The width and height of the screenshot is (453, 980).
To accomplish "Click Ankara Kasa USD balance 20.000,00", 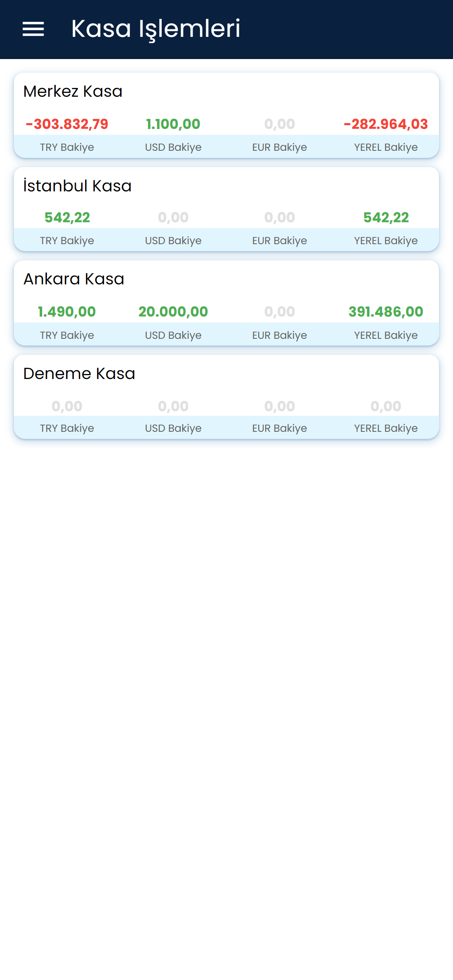I will point(173,312).
